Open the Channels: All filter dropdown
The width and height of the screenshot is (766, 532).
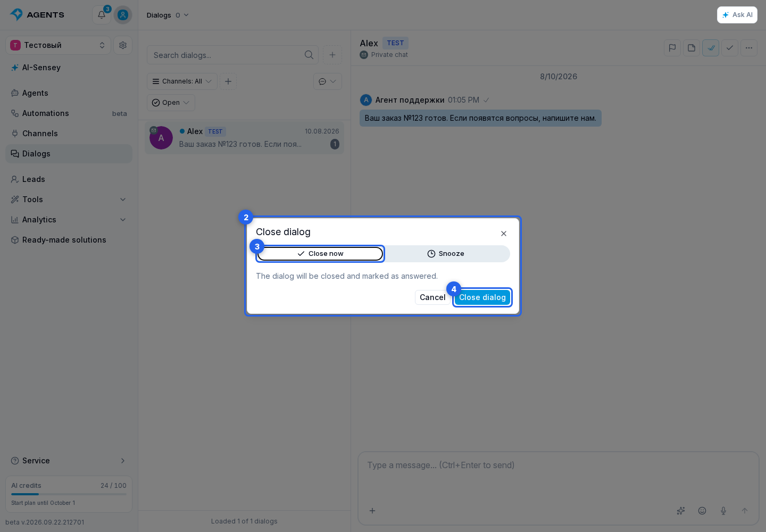pos(182,81)
